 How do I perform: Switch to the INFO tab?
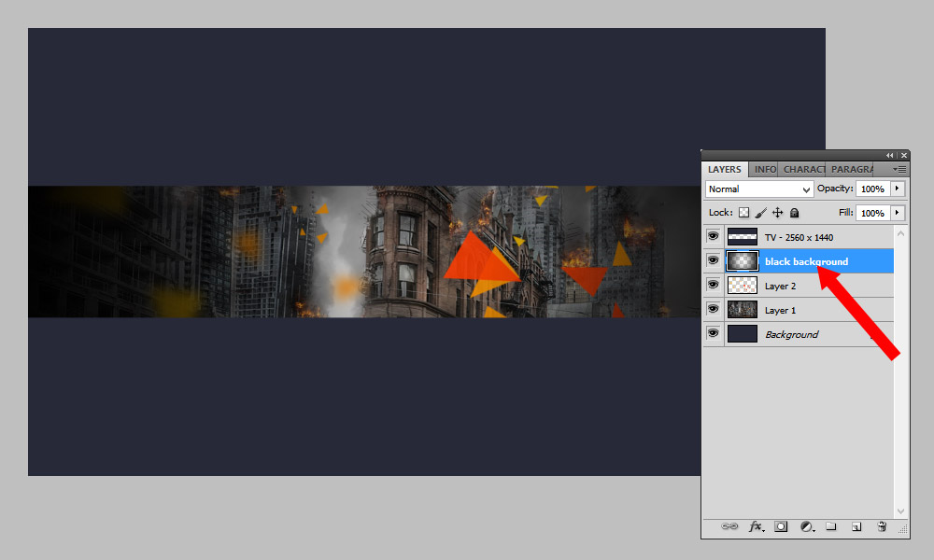tap(765, 170)
